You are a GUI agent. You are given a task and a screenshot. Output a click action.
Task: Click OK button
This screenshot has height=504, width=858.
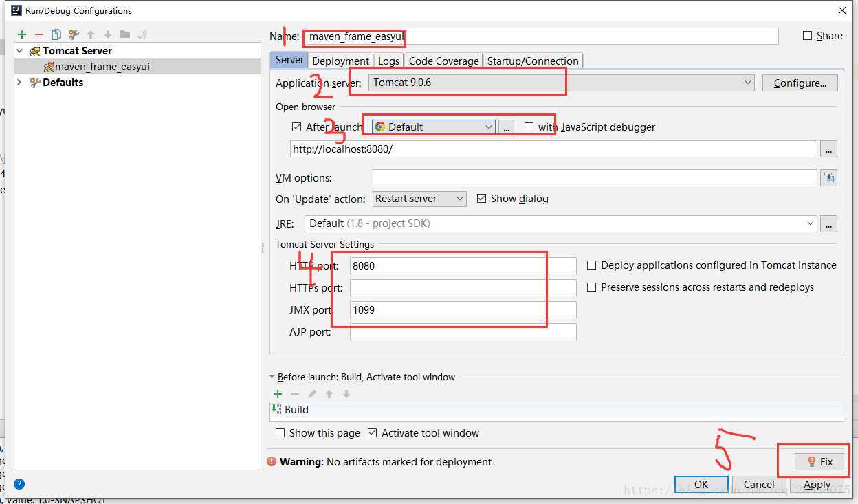701,484
